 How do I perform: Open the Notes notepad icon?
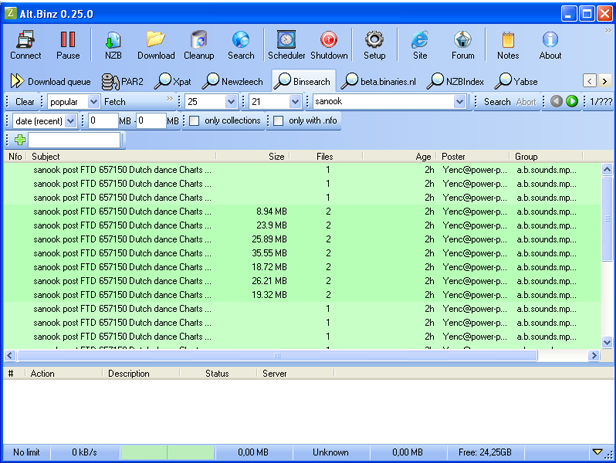[508, 45]
